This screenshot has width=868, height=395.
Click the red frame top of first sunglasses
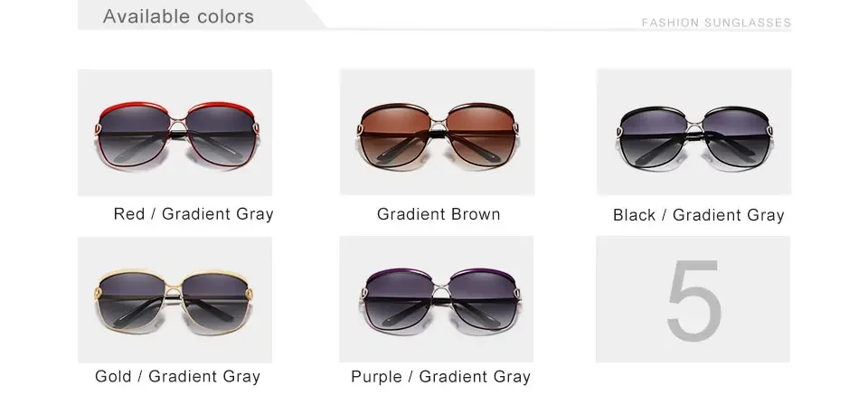coord(136,105)
